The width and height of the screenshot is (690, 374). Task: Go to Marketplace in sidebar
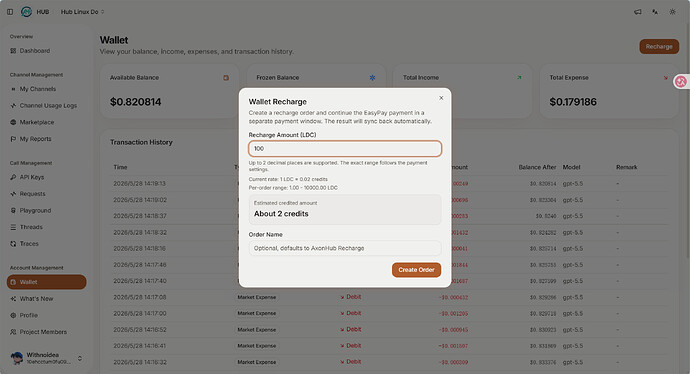[47, 122]
